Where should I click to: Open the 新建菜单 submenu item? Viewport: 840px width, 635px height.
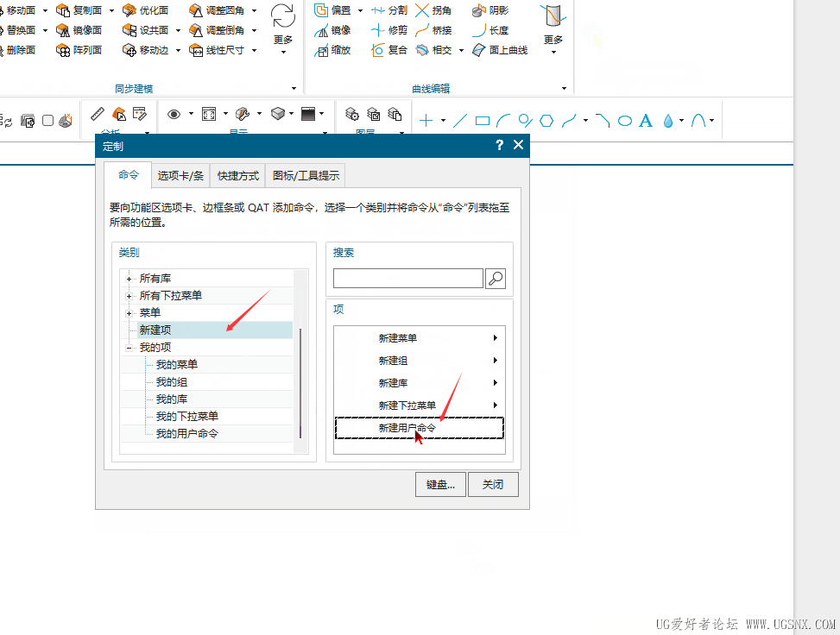tap(420, 338)
